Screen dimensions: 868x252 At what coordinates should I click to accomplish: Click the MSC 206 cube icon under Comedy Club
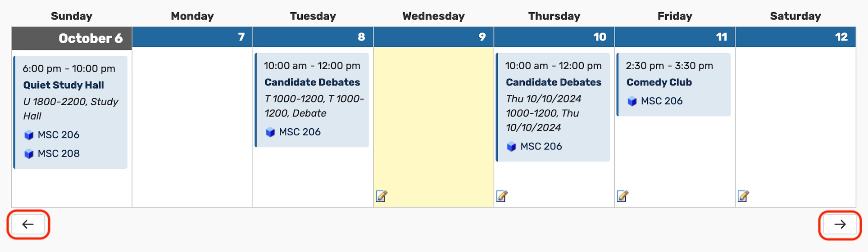click(632, 101)
